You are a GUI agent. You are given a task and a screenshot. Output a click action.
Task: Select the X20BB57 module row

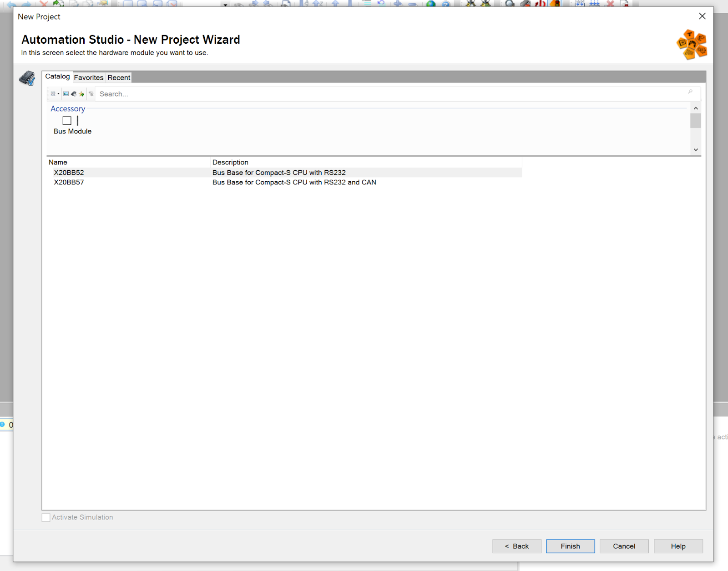point(284,182)
